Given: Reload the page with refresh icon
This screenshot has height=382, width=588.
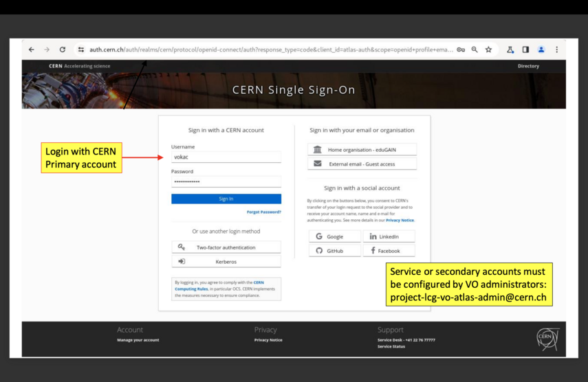Looking at the screenshot, I should [x=63, y=49].
